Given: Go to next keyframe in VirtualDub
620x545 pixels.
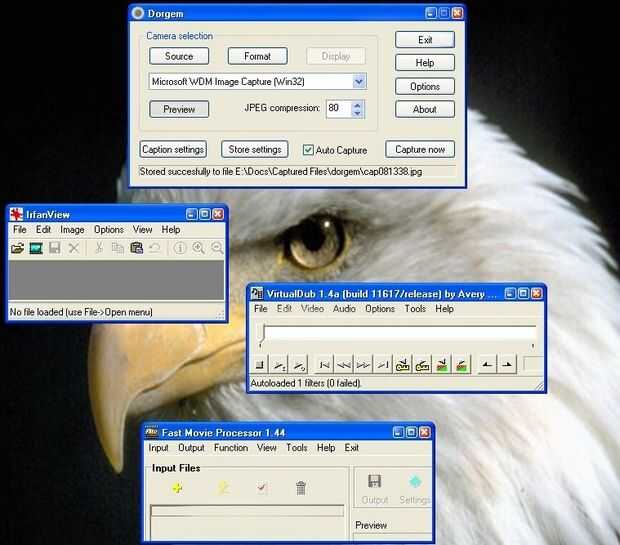Looking at the screenshot, I should pos(422,365).
